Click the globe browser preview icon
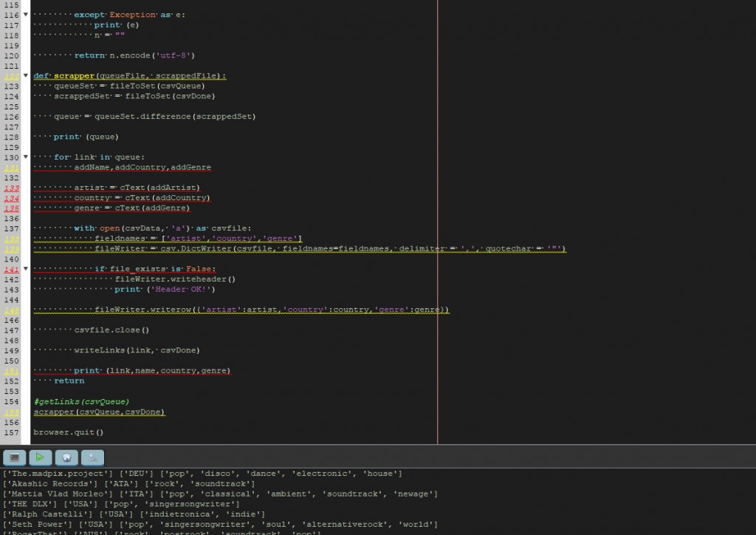This screenshot has height=535, width=756. pos(66,457)
